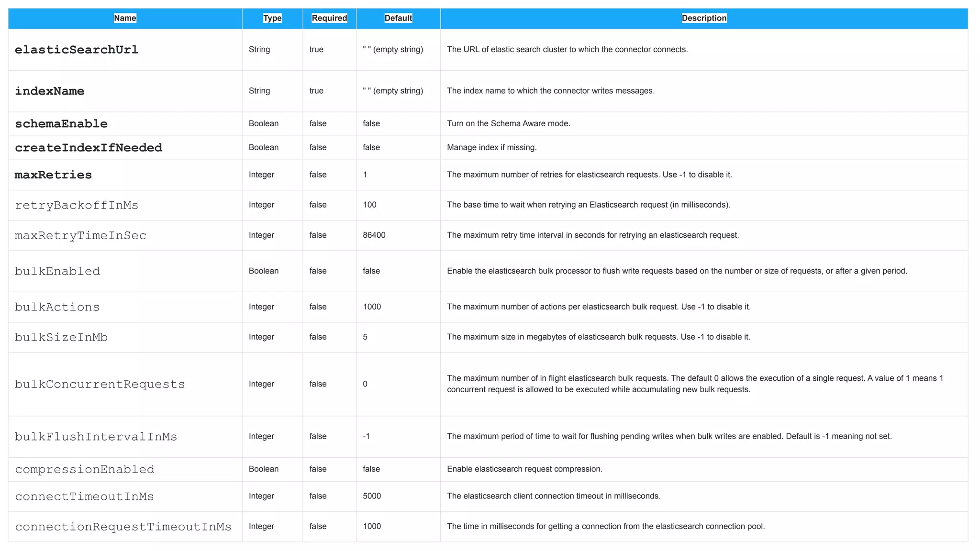Click the default value 86400

click(374, 235)
